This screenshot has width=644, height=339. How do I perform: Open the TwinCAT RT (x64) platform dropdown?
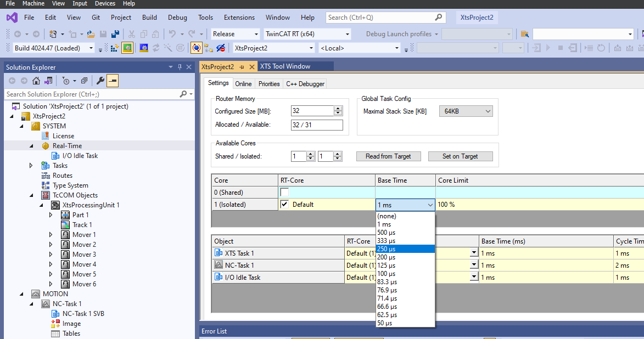tap(348, 34)
